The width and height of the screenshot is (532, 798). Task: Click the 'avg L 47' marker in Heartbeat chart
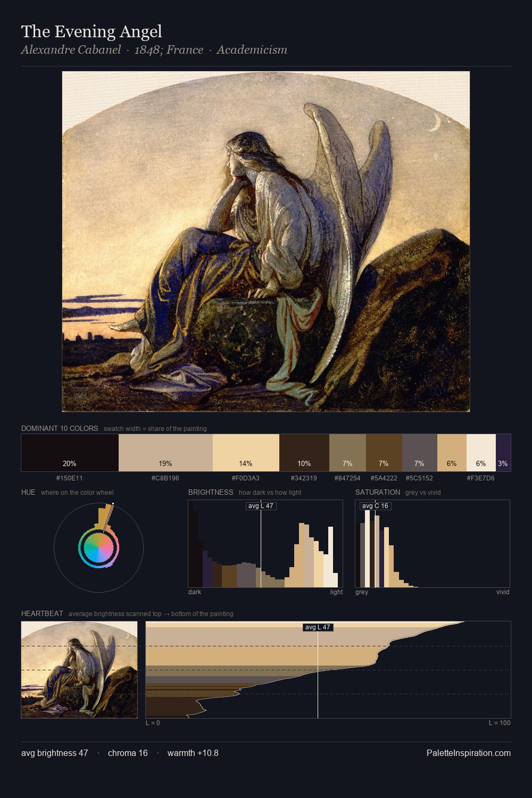(x=318, y=627)
